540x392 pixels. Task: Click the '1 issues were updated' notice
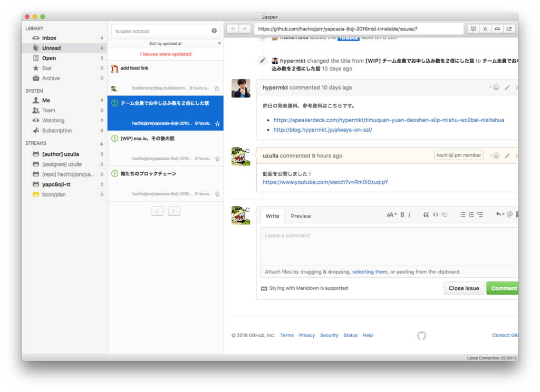click(x=165, y=54)
